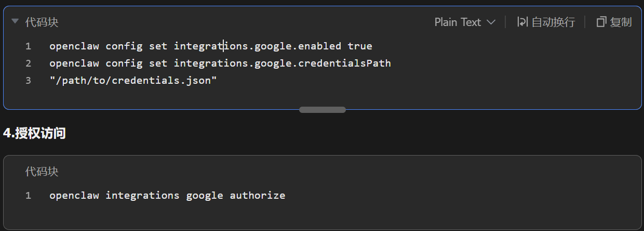Toggle the 自动换行 word wrap label
Viewport: 644px width, 231px height.
pos(553,22)
